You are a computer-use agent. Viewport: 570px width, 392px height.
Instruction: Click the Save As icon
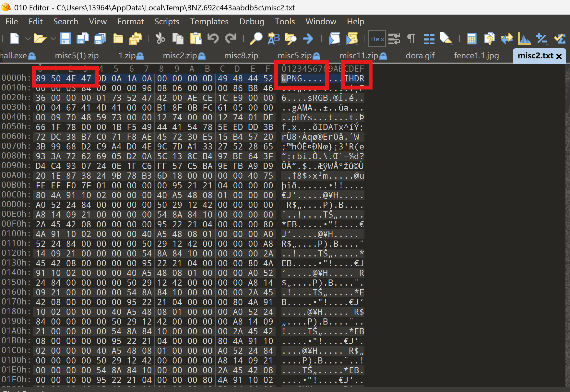[x=83, y=39]
